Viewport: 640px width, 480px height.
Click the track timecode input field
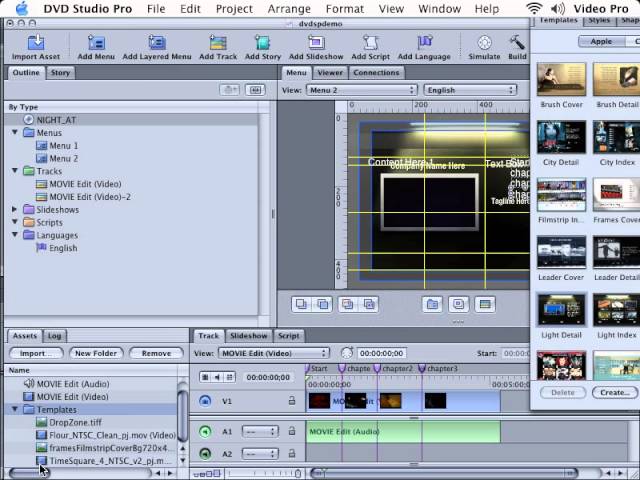coord(381,353)
